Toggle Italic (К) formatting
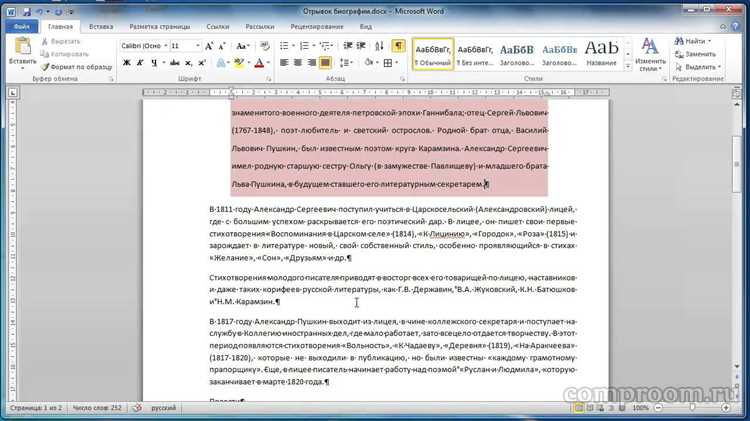This screenshot has height=421, width=750. 140,63
